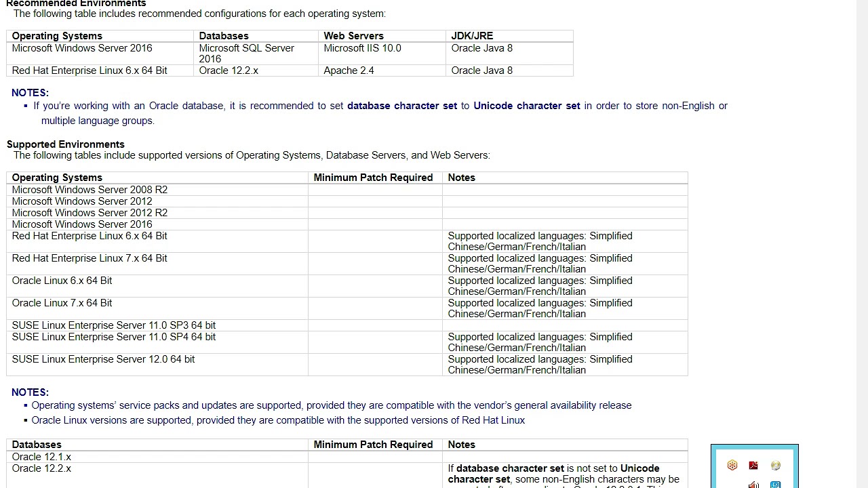Image resolution: width=868 pixels, height=488 pixels.
Task: Click 'SUSE Linux Enterprise Server 11.0 SP4 64 bit'
Action: coord(113,337)
